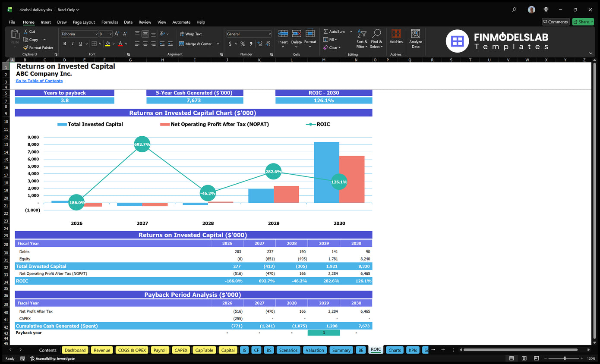Open the Formulas ribbon tab

point(110,22)
